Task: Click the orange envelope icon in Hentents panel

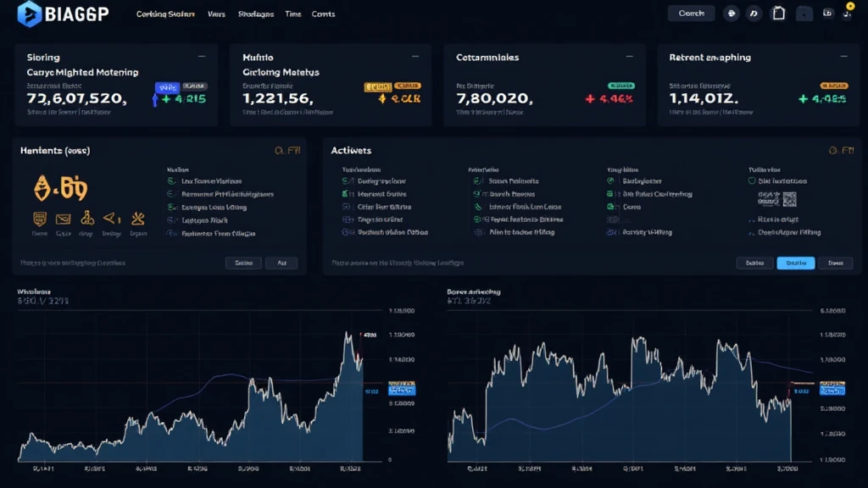Action: pos(63,218)
